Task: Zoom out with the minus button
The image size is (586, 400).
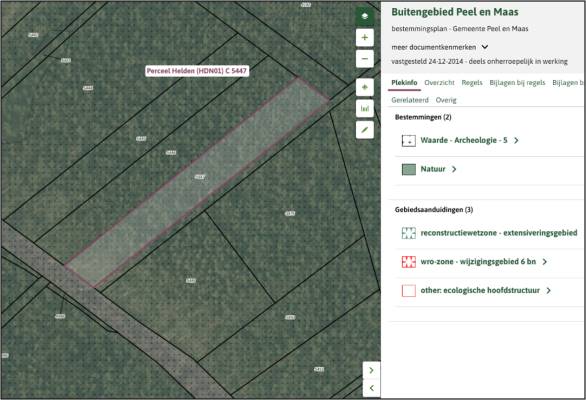Action: pos(364,59)
